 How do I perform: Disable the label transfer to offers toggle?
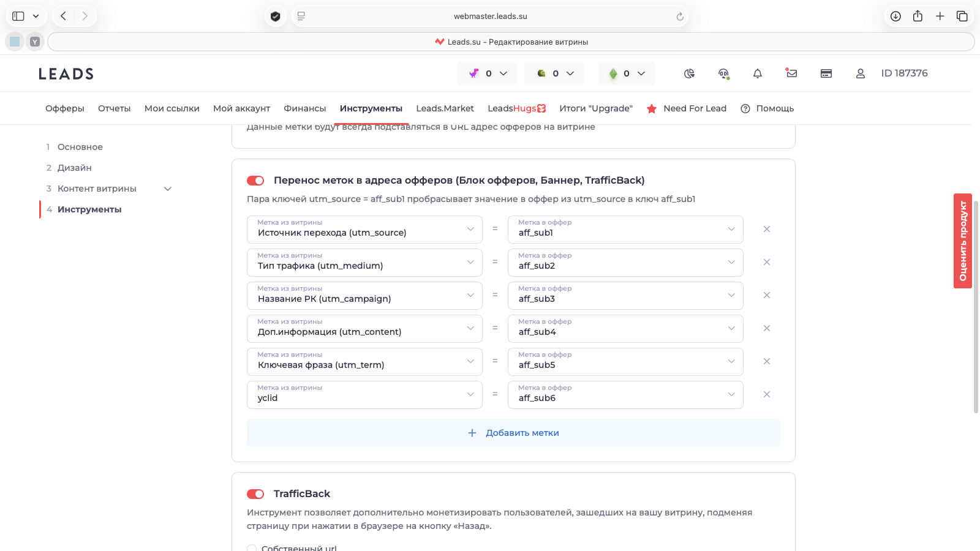(255, 181)
